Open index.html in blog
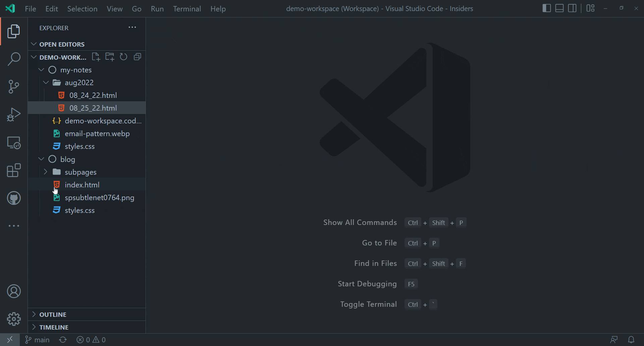This screenshot has height=346, width=644. coord(87,185)
